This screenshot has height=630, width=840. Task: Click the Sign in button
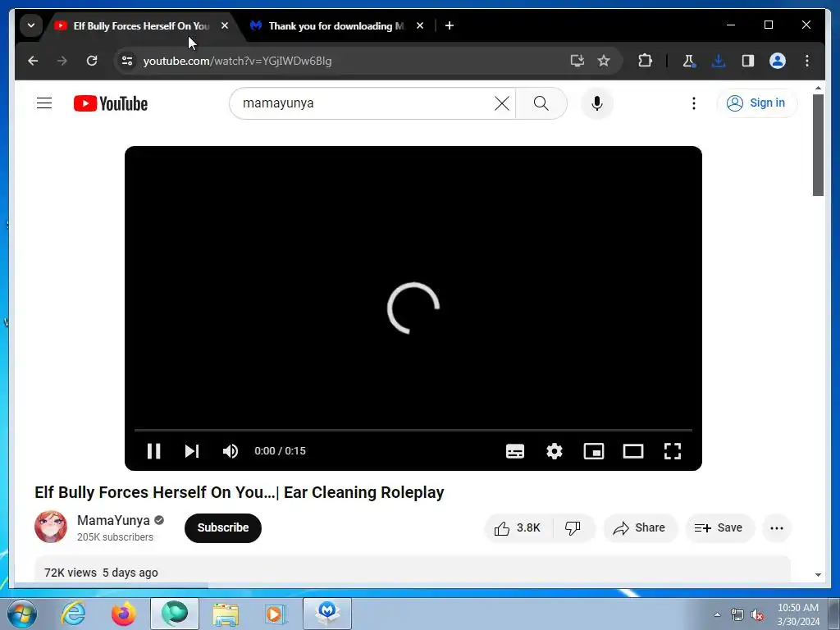756,103
